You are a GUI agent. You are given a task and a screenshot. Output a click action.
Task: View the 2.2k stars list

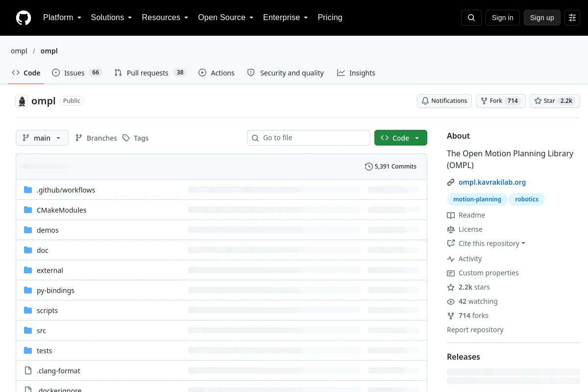(468, 287)
